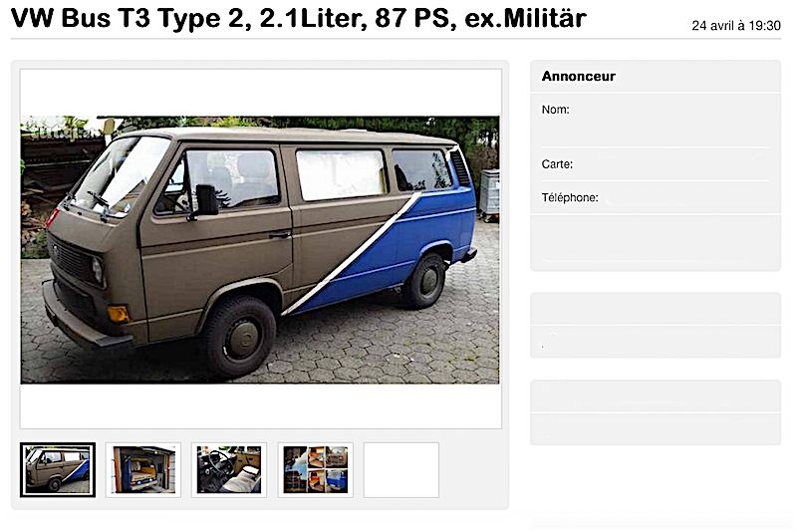Click the van's front wheel in main photo
The height and width of the screenshot is (532, 797).
click(x=240, y=338)
